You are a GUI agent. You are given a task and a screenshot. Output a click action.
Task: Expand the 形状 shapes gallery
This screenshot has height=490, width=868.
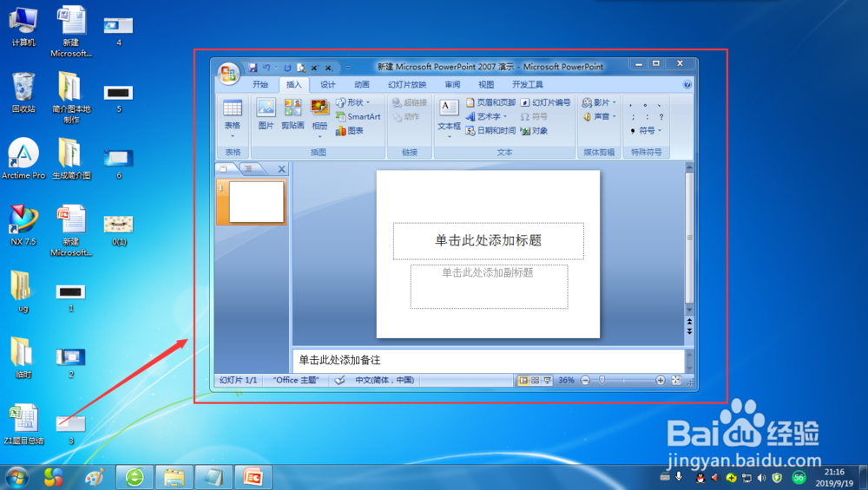tap(352, 102)
